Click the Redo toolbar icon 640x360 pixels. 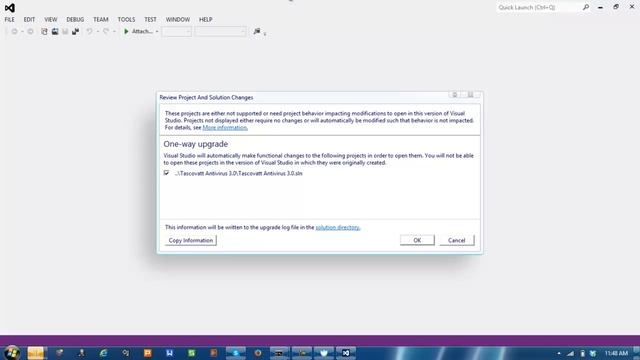click(x=106, y=31)
